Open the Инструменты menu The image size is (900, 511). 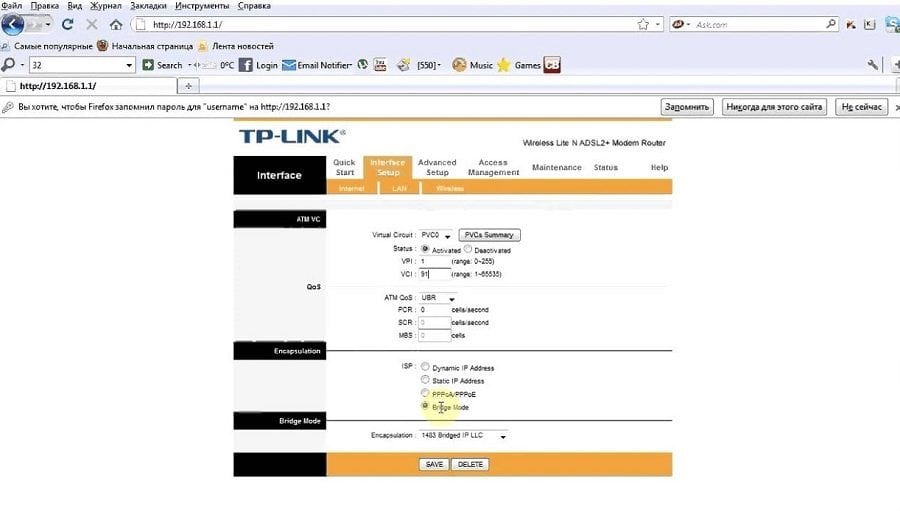tap(201, 6)
